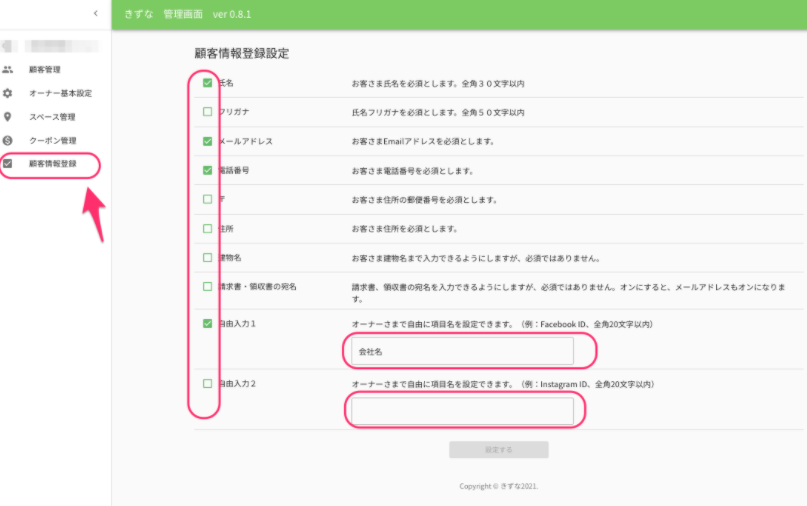Screen dimensions: 807x506
Task: Click the location pin icon beside スペース管理
Action: pos(8,117)
